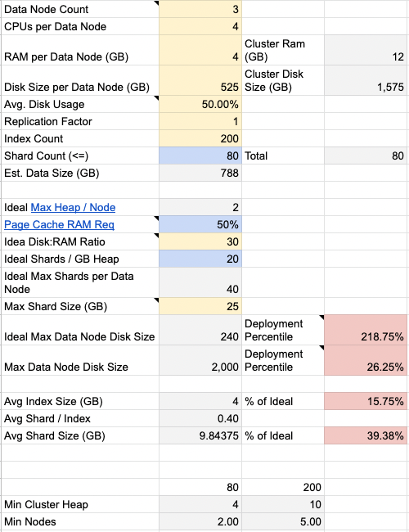Select Est. Data Size value 788

(200, 173)
